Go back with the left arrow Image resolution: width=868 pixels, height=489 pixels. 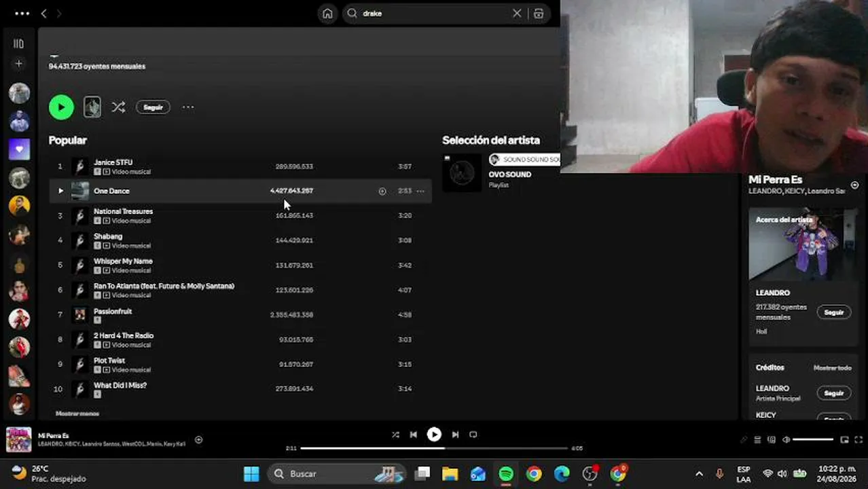[x=44, y=14]
